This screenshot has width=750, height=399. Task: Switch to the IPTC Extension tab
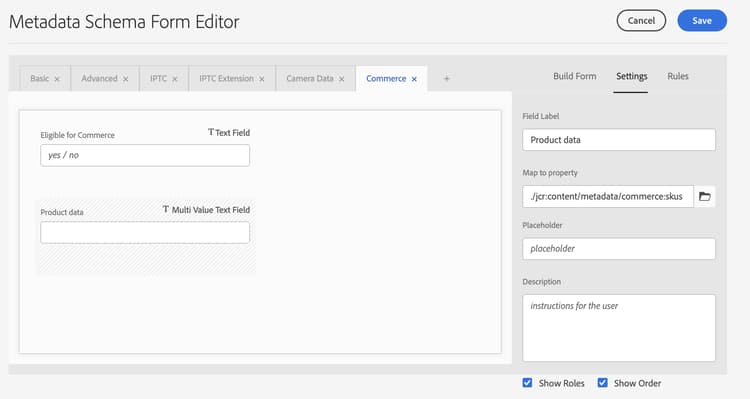(x=226, y=78)
